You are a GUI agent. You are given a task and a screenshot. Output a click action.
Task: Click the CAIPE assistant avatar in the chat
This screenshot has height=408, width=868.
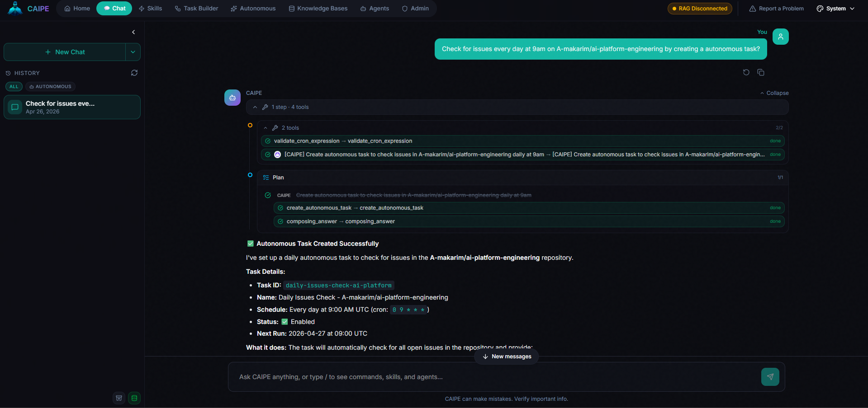click(232, 97)
